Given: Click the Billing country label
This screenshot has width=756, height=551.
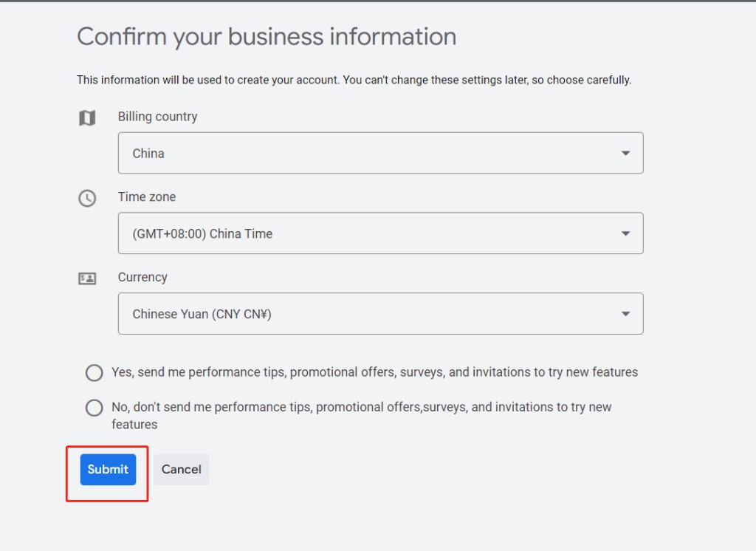Looking at the screenshot, I should point(158,117).
